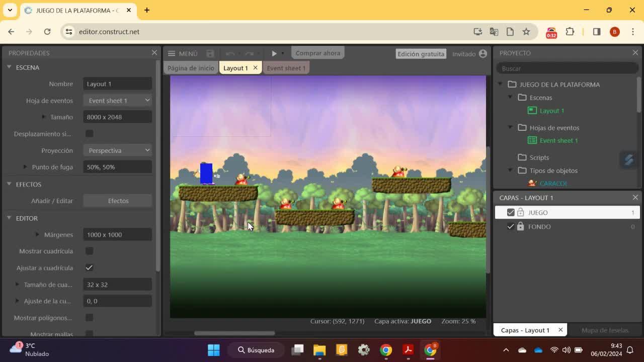Click the Invitado user account icon

click(x=483, y=53)
